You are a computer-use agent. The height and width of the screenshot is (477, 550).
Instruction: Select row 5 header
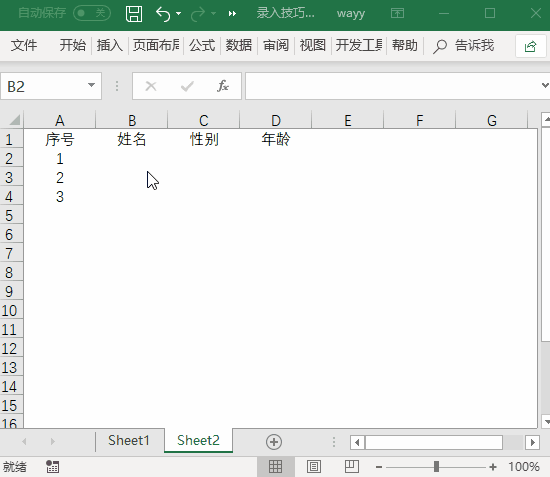pos(12,215)
